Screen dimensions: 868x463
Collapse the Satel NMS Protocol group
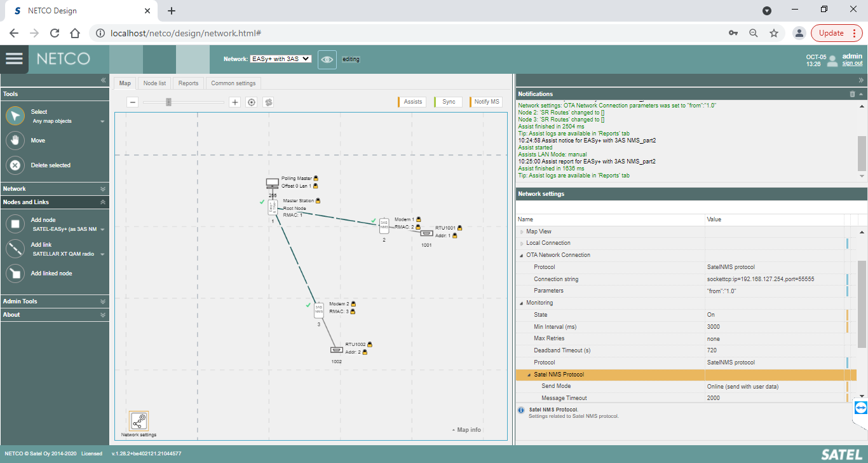point(528,375)
